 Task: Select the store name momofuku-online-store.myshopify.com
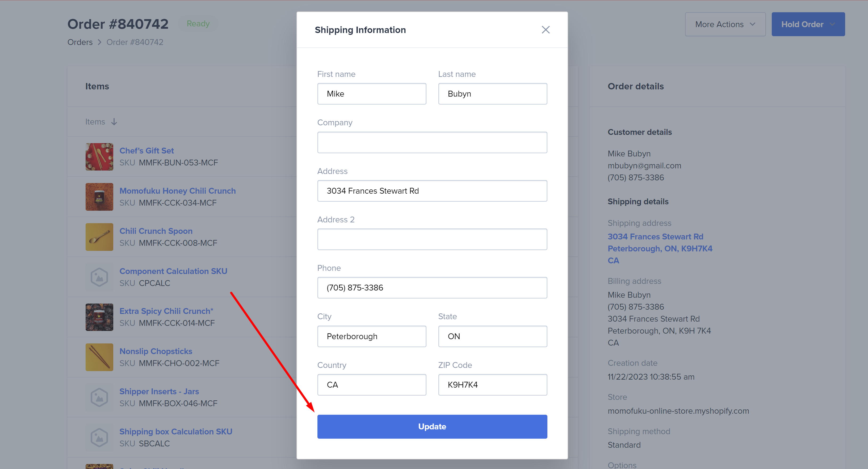678,411
